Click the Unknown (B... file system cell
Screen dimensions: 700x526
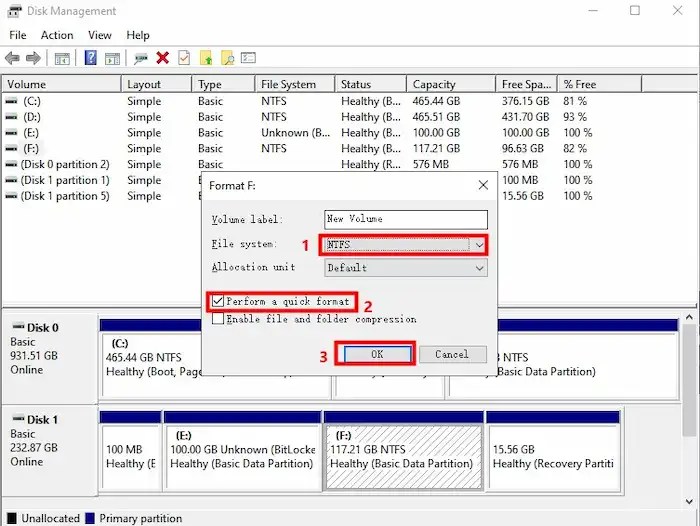pos(296,133)
